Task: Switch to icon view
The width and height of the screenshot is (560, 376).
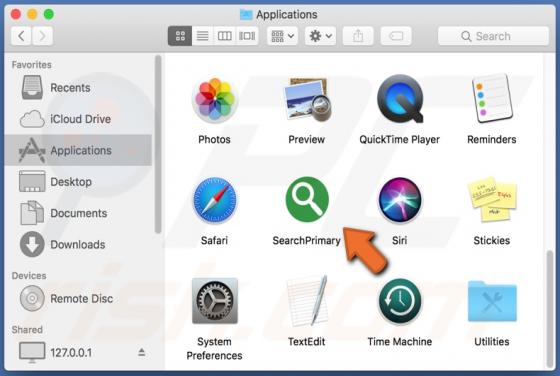Action: tap(180, 36)
